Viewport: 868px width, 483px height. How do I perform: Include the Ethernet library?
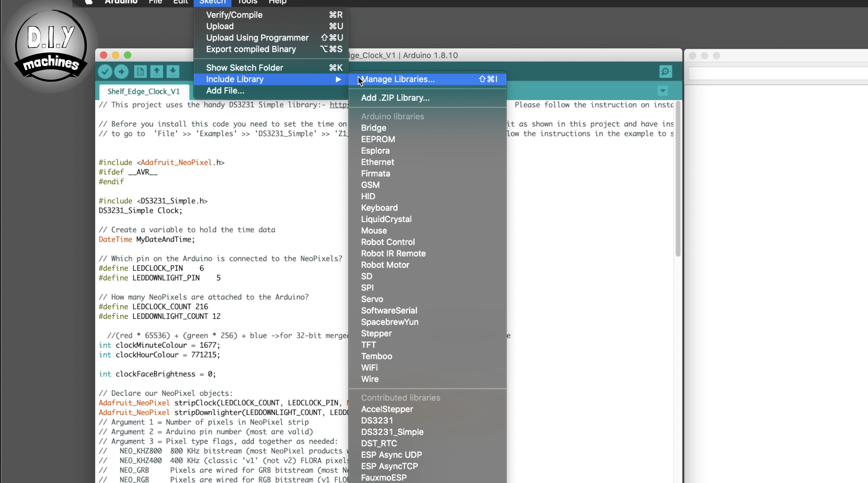[x=427, y=162]
